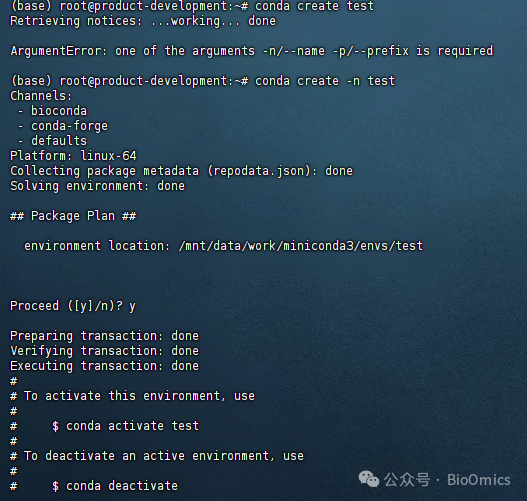This screenshot has width=527, height=501.
Task: Click 'Solving environment: done' line
Action: [97, 186]
